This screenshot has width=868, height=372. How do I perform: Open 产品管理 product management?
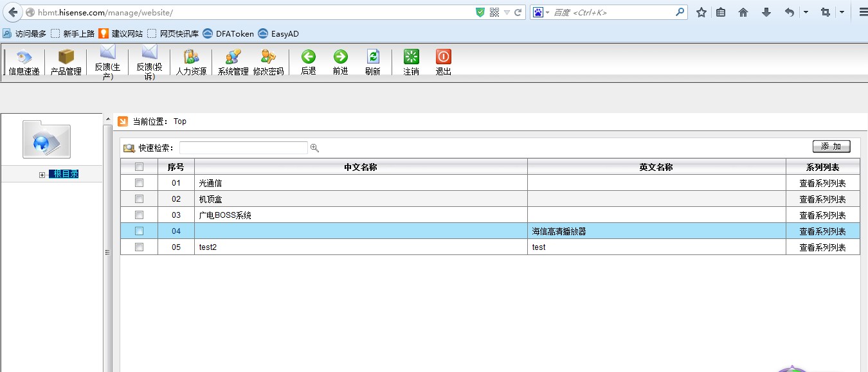[x=66, y=63]
